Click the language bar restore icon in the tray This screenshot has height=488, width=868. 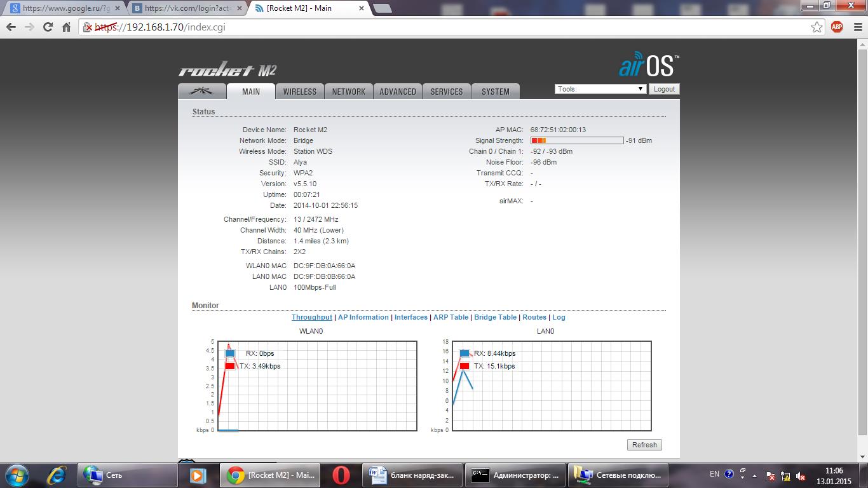[x=742, y=472]
